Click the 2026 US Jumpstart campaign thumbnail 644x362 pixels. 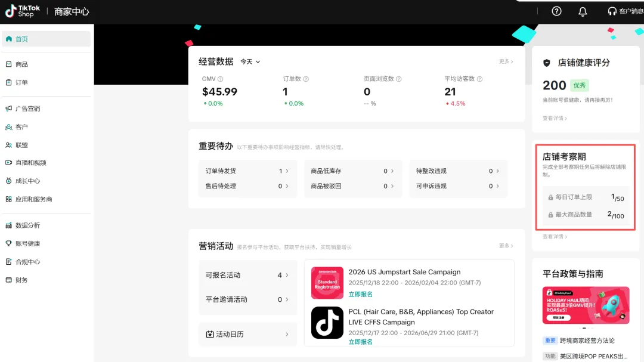(x=327, y=283)
